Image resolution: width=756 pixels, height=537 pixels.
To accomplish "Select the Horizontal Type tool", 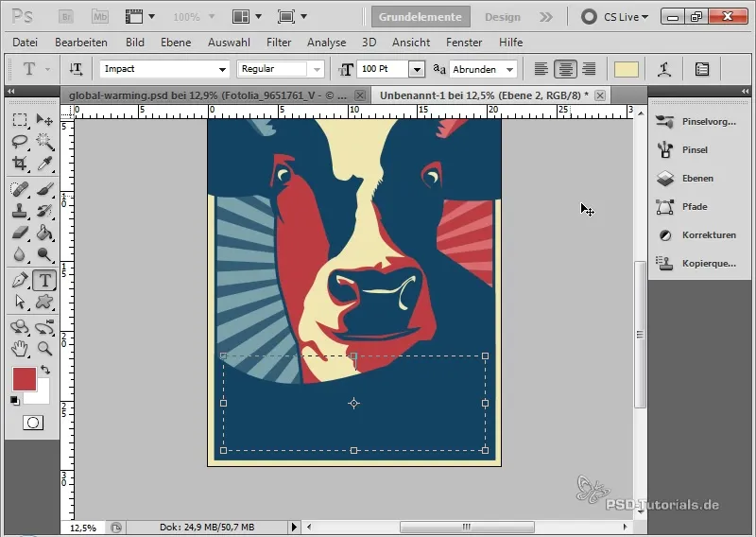I will (x=44, y=280).
